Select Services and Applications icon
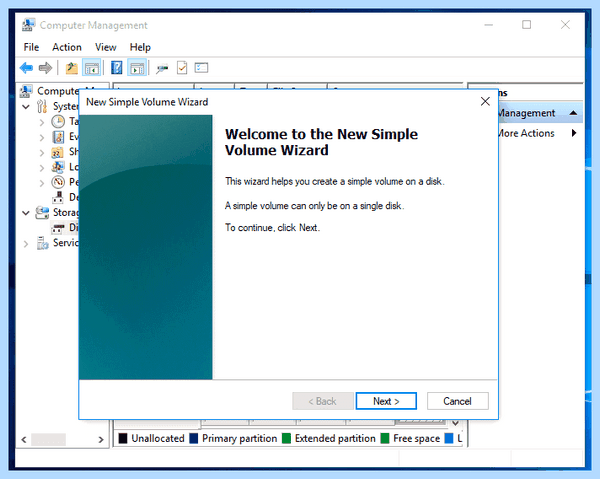 [x=42, y=243]
